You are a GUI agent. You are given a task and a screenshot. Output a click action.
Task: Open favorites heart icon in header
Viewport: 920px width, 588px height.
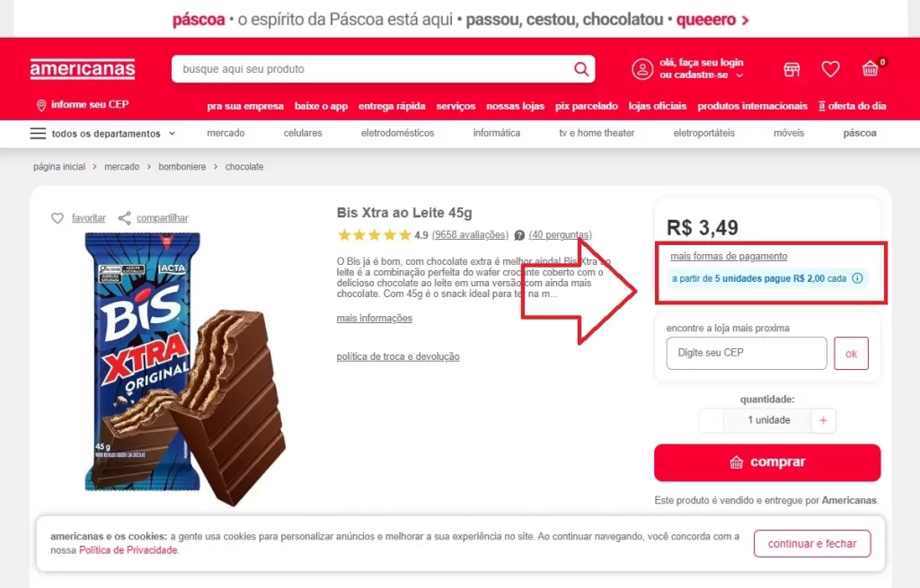pos(830,69)
